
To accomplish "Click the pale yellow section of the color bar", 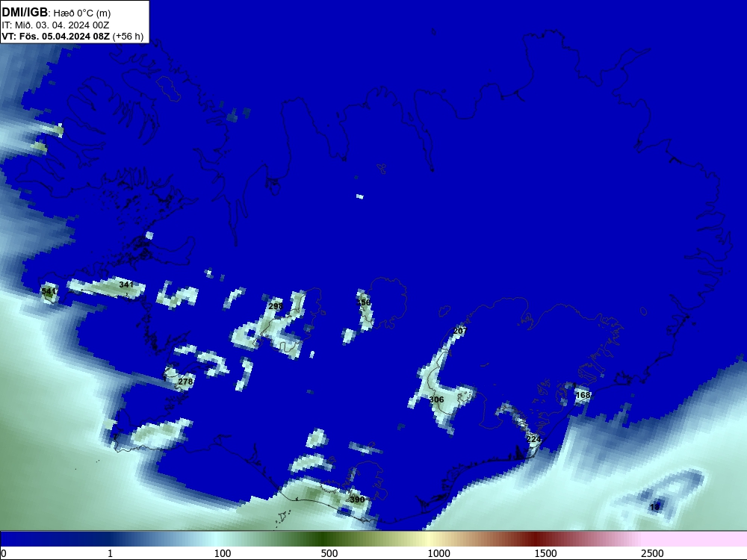I will coord(431,539).
